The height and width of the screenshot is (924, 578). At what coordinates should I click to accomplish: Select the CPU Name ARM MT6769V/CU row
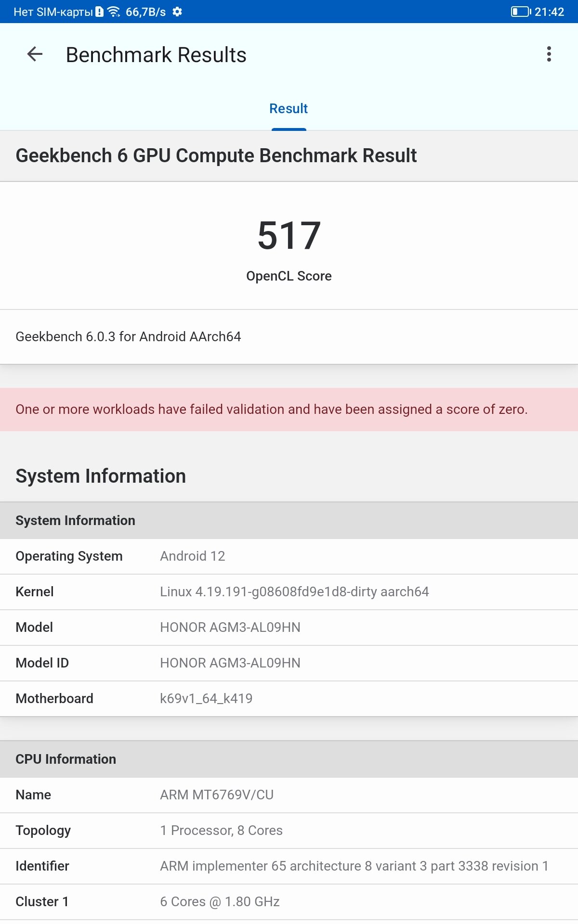[289, 795]
